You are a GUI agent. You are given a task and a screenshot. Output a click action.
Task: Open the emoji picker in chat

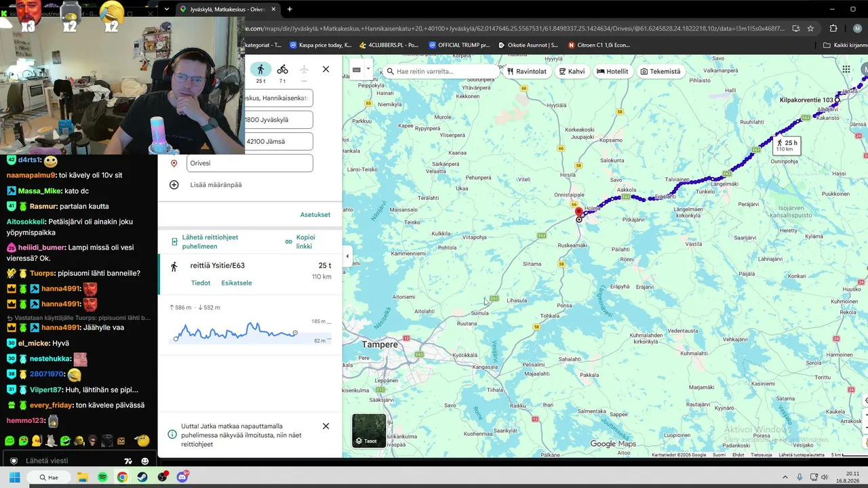click(144, 461)
